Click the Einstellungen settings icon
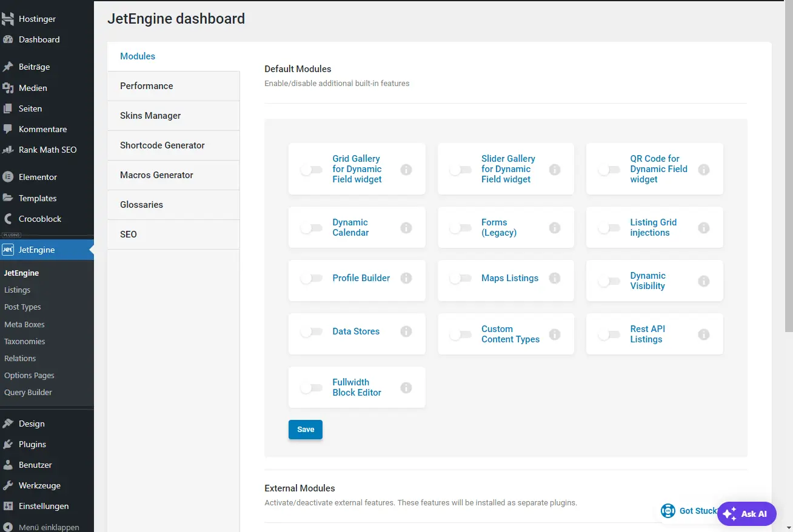 [8, 506]
